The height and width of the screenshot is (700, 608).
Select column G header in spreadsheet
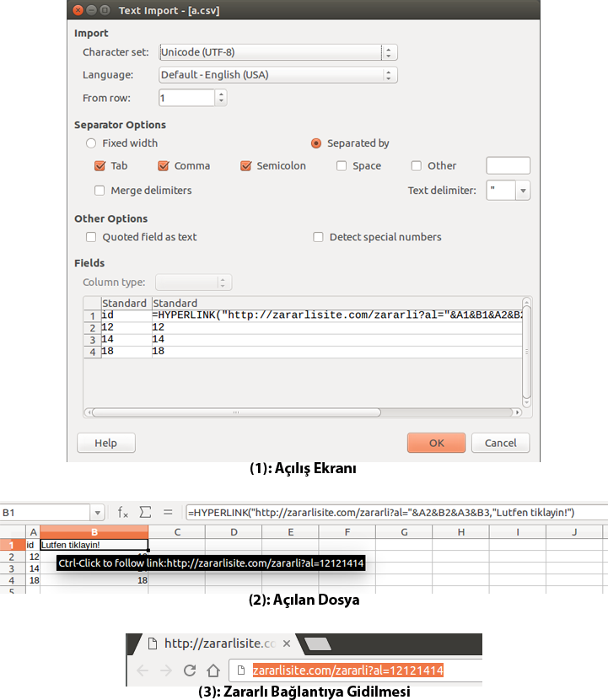tap(404, 532)
